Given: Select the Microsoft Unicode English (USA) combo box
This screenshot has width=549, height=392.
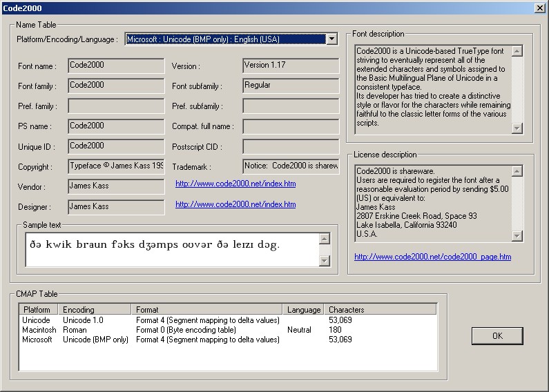Looking at the screenshot, I should [x=231, y=39].
